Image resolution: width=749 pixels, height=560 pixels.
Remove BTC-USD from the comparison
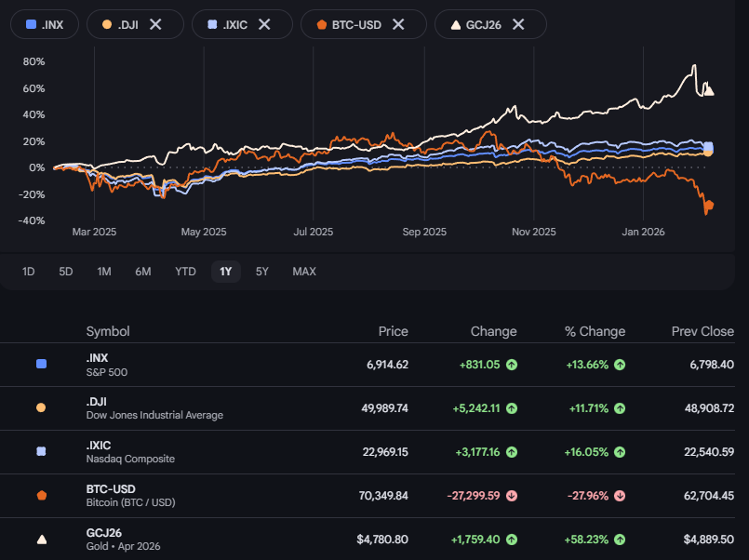click(398, 24)
